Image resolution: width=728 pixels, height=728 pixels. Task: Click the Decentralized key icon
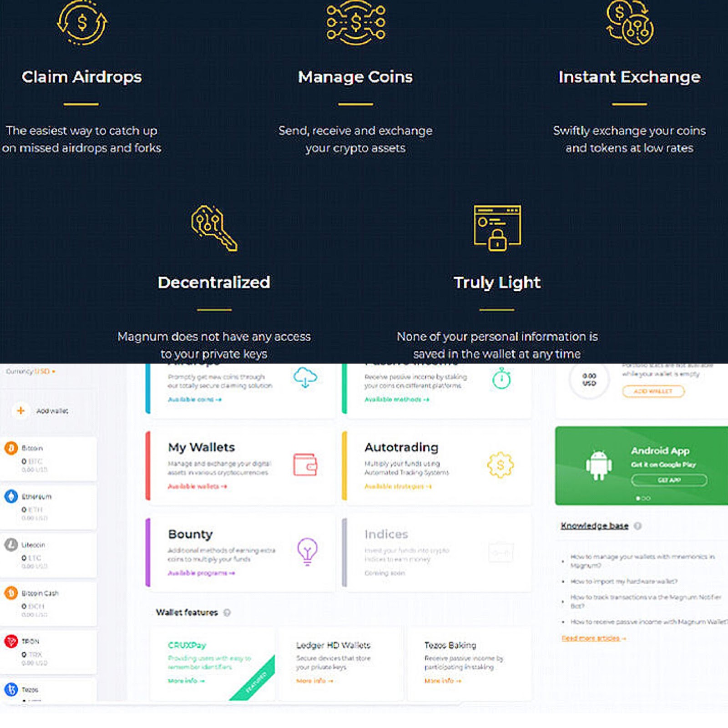coord(214,228)
